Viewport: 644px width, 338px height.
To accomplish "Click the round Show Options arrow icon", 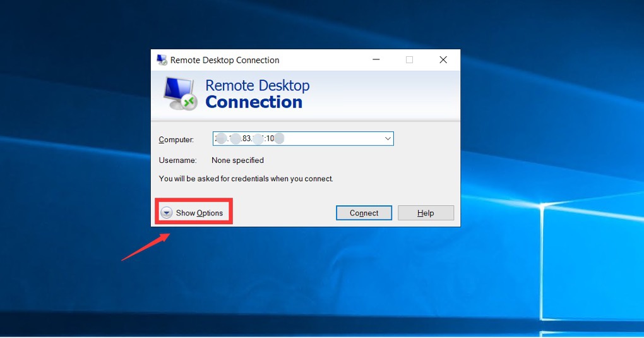I will tap(166, 213).
